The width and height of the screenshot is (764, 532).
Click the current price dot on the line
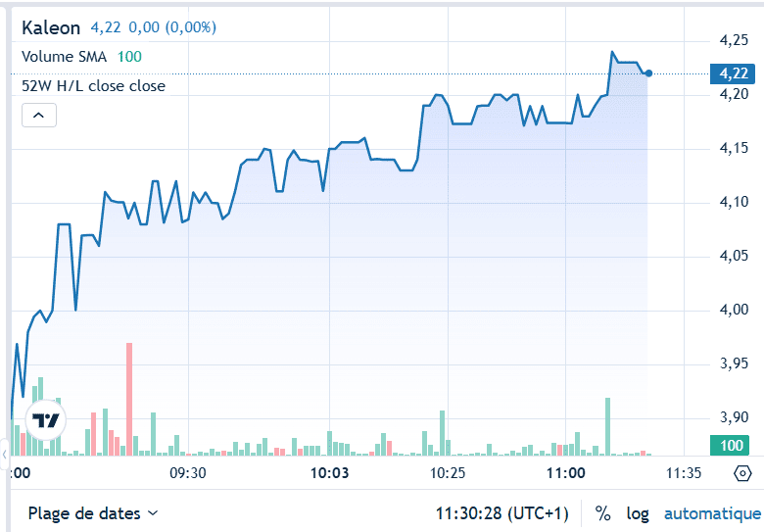click(648, 73)
